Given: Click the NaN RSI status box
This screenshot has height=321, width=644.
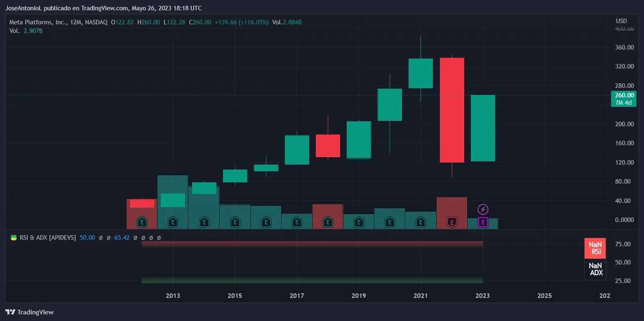Looking at the screenshot, I should coord(595,248).
